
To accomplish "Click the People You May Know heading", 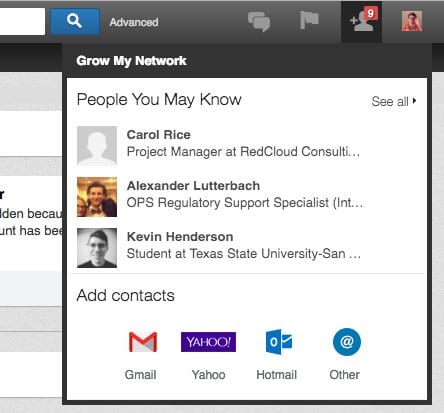I will (159, 100).
